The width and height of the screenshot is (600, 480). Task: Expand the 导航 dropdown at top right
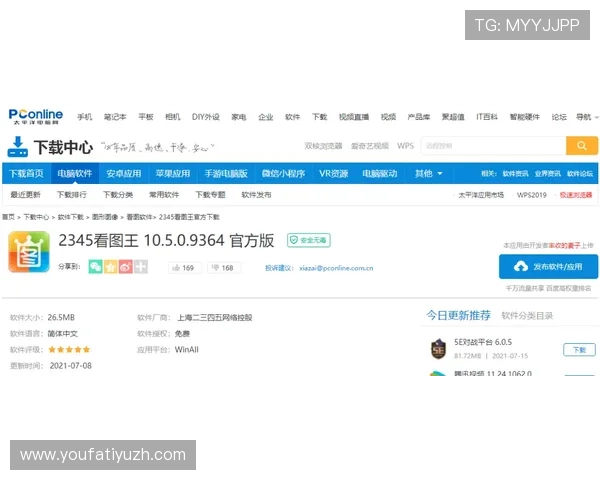(x=587, y=117)
